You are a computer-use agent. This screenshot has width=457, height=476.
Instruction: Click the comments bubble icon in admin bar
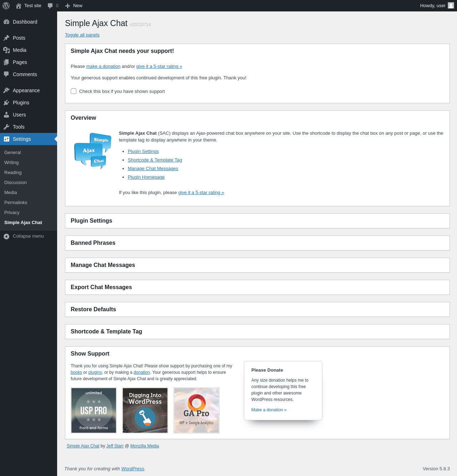(x=50, y=6)
